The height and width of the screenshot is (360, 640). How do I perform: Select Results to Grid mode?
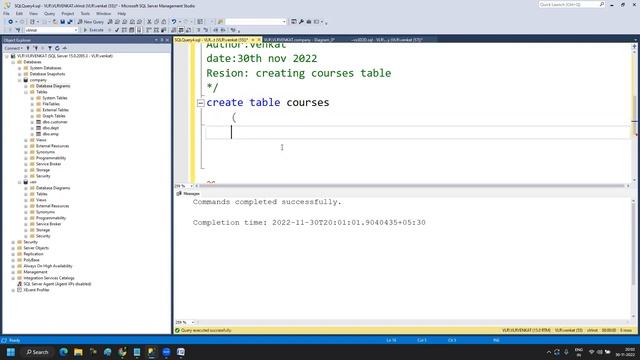point(181,30)
